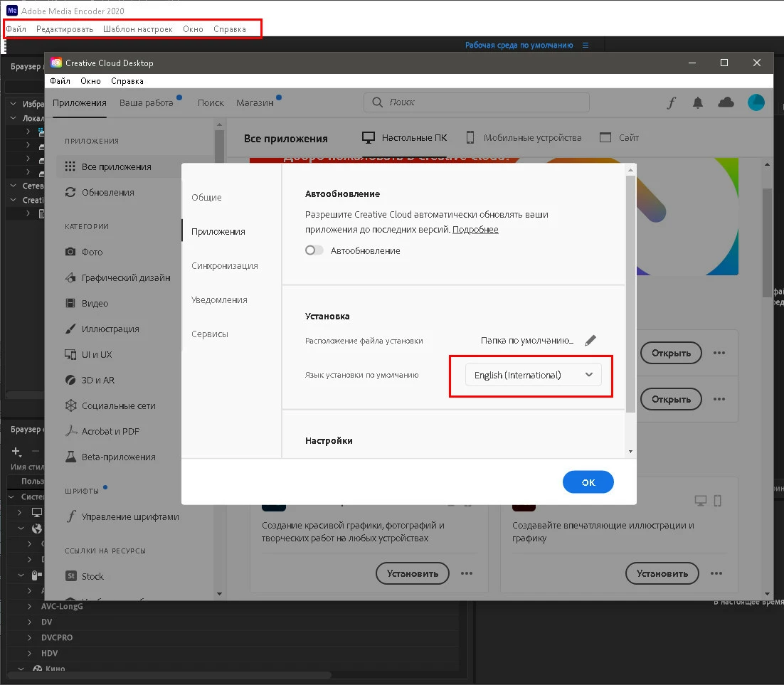Switch to Поиск tab

211,102
